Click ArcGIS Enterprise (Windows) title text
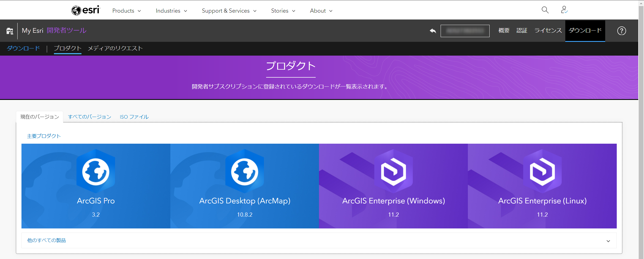The height and width of the screenshot is (259, 644). [x=394, y=201]
